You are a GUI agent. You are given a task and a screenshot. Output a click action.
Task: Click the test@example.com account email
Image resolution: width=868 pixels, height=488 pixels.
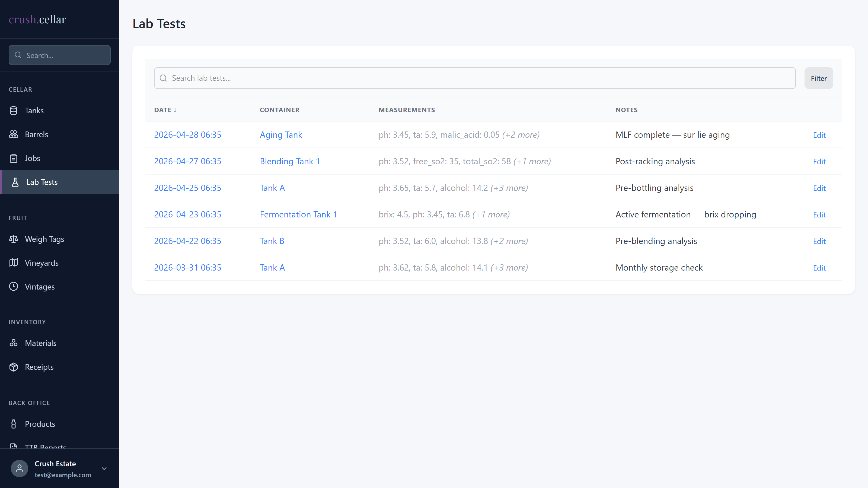63,475
